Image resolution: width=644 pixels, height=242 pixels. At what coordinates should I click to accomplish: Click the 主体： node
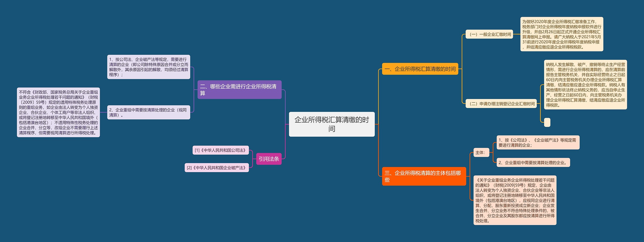[x=481, y=153]
